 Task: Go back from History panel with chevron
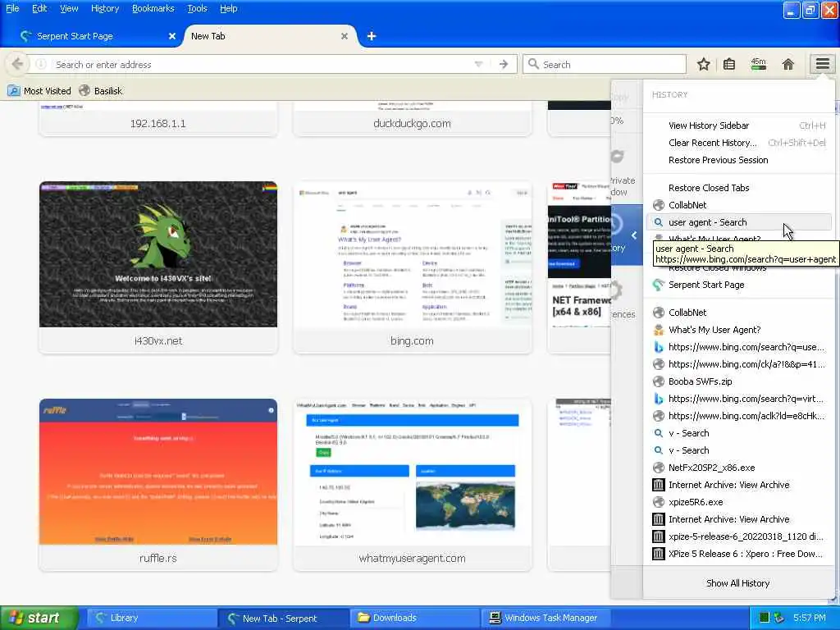point(634,235)
